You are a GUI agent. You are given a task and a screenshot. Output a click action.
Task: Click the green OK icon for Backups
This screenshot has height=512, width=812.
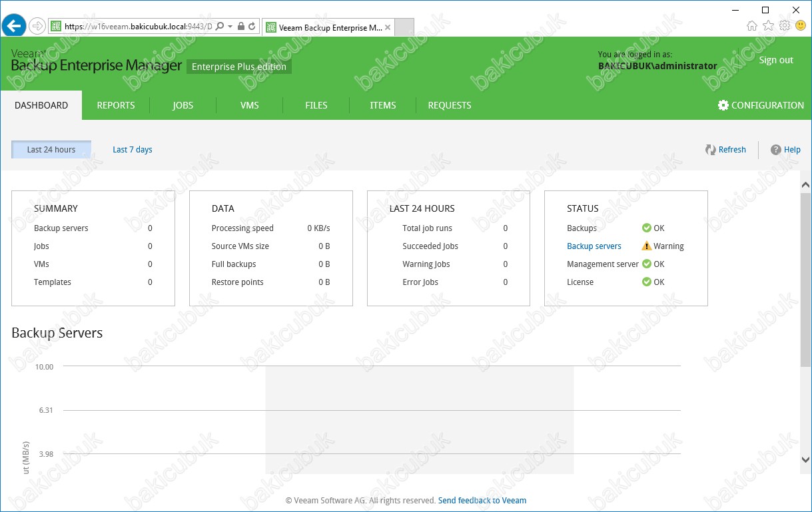coord(646,228)
